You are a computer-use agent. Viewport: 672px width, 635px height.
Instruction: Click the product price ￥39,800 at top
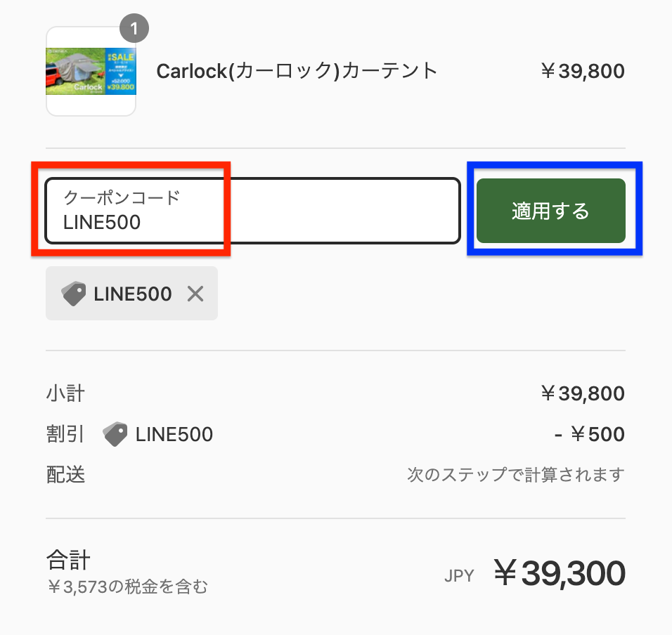pyautogui.click(x=583, y=71)
